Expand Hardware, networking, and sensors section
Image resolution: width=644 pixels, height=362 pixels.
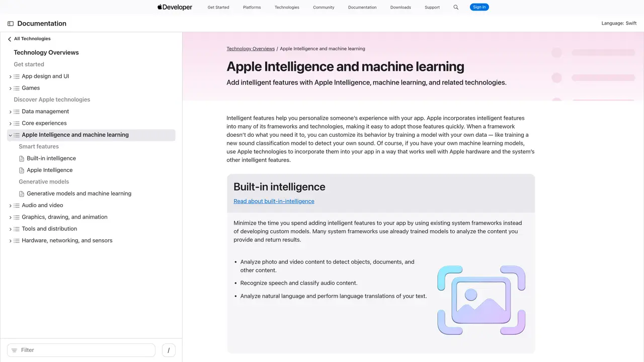10,241
